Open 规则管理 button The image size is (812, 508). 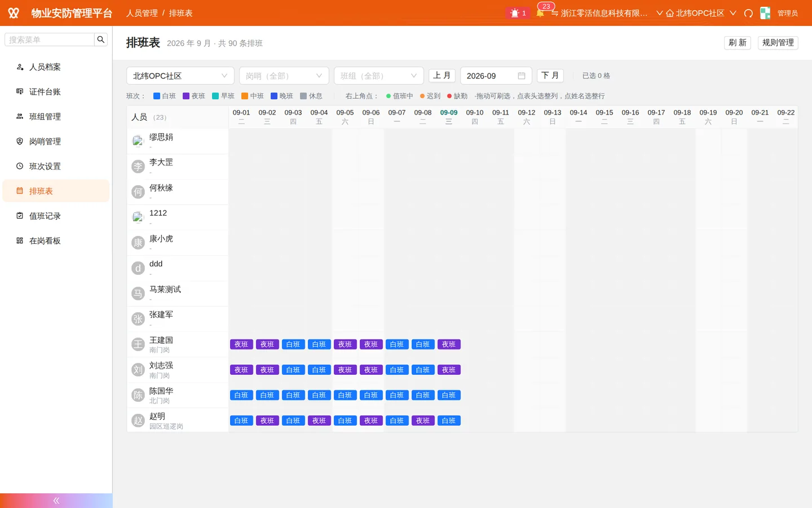778,43
